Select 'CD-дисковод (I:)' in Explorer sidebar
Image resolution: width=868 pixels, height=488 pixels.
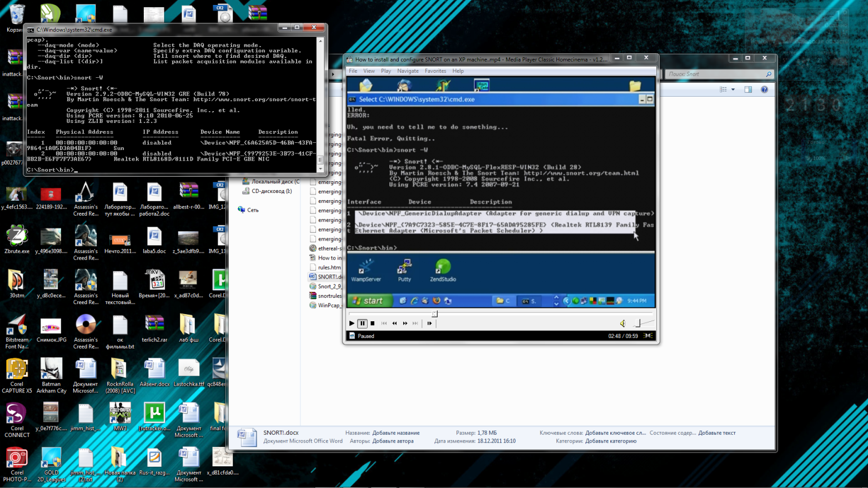(267, 191)
